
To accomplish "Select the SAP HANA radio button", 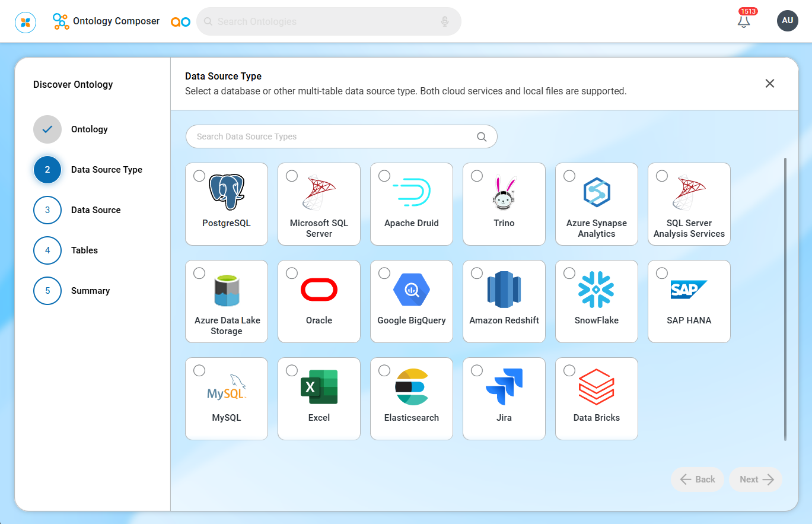I will (x=662, y=273).
